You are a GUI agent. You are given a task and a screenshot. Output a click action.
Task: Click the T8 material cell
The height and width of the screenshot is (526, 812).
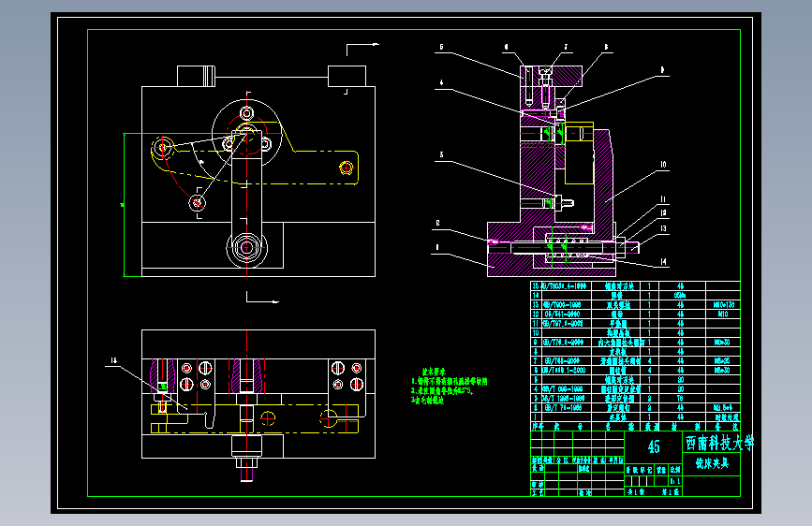point(680,398)
